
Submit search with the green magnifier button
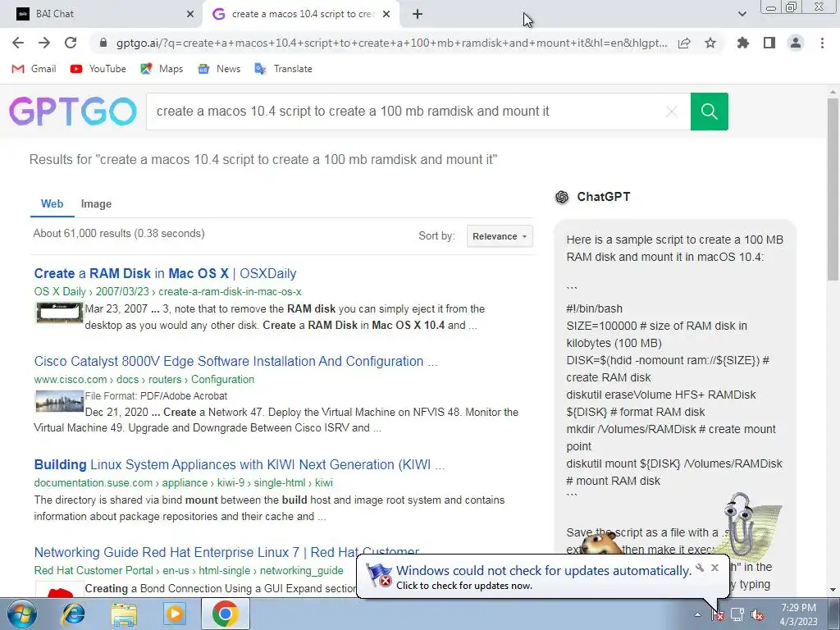click(710, 112)
